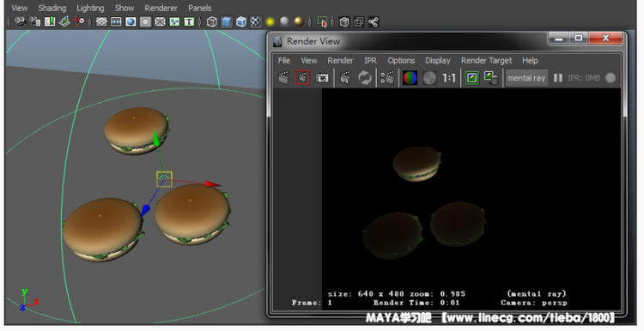Open the Lighting menu

(90, 8)
